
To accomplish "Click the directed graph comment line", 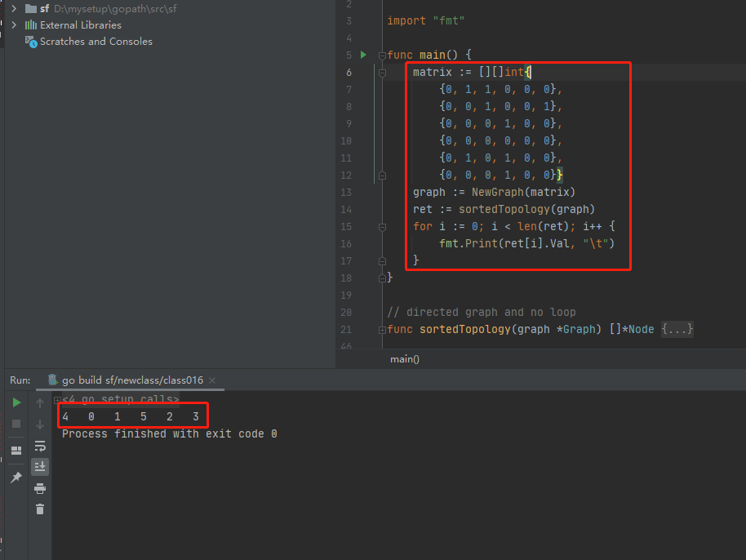I will [x=482, y=312].
